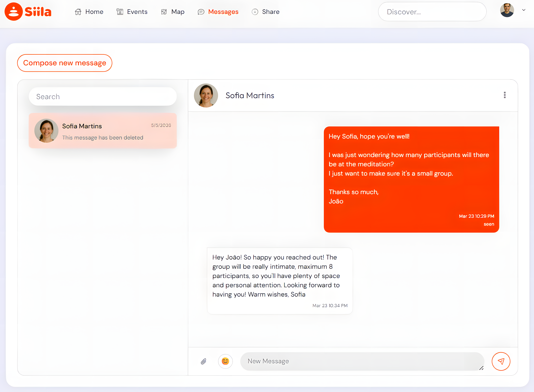This screenshot has height=392, width=534.
Task: Click Compose new message button
Action: pyautogui.click(x=65, y=63)
